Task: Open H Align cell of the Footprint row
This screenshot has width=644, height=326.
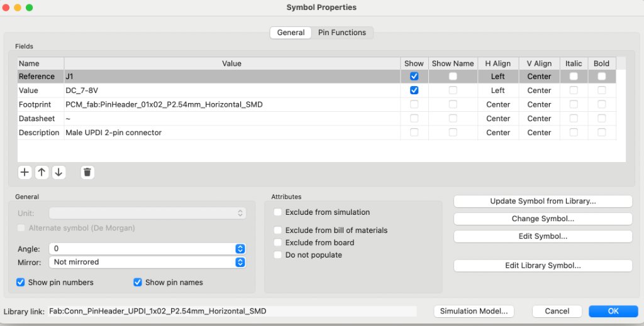Action: [x=498, y=104]
